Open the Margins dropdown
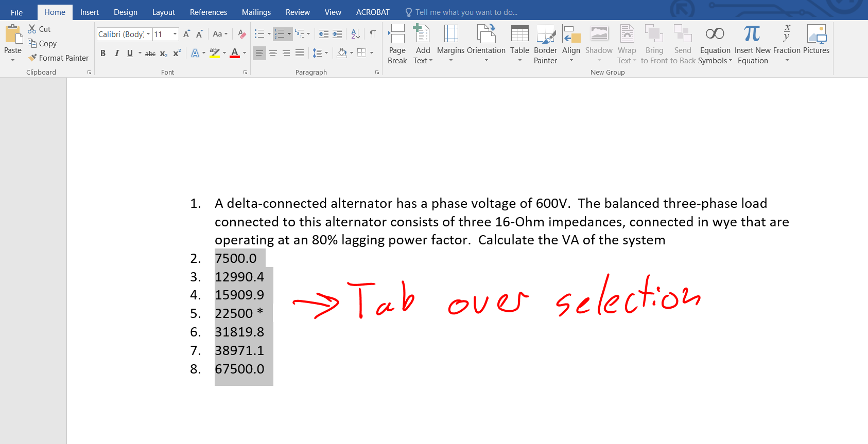 tap(450, 44)
